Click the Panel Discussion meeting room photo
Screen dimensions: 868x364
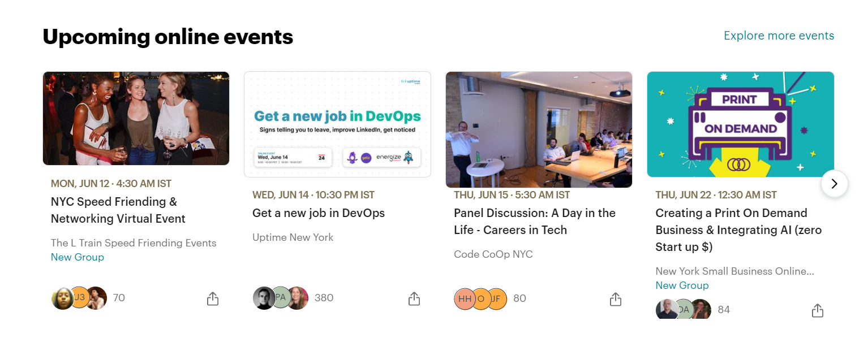[x=539, y=129]
